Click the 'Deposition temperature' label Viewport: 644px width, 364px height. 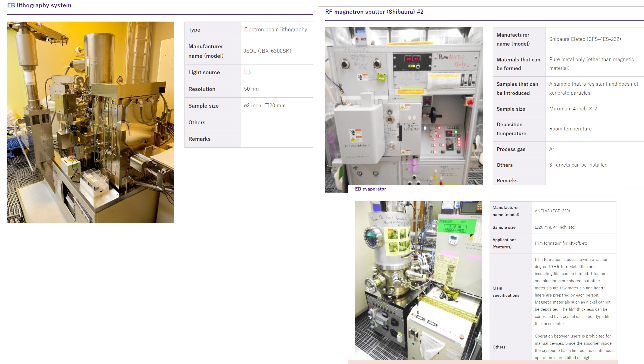point(511,129)
